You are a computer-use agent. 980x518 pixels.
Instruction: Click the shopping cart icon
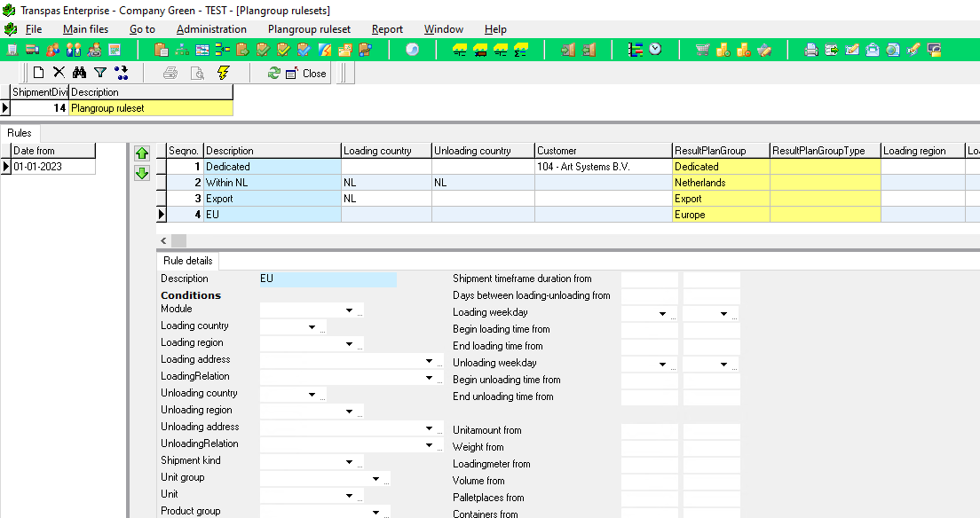tap(702, 50)
